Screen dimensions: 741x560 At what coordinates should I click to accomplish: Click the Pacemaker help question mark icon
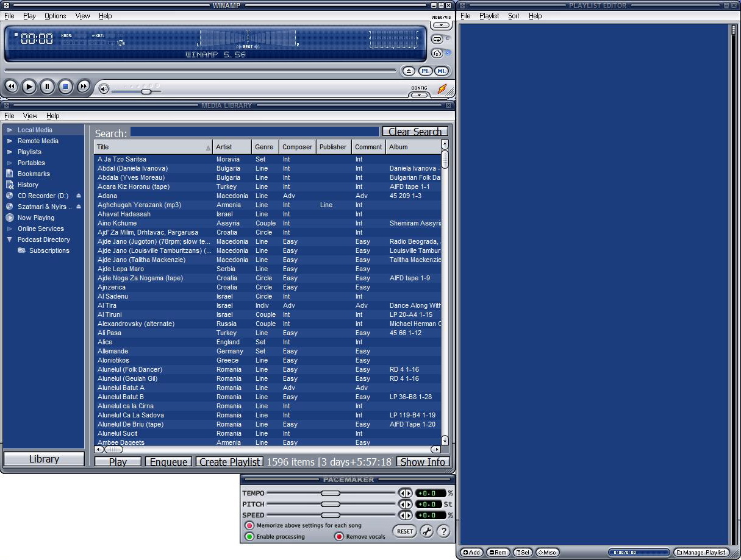click(443, 531)
